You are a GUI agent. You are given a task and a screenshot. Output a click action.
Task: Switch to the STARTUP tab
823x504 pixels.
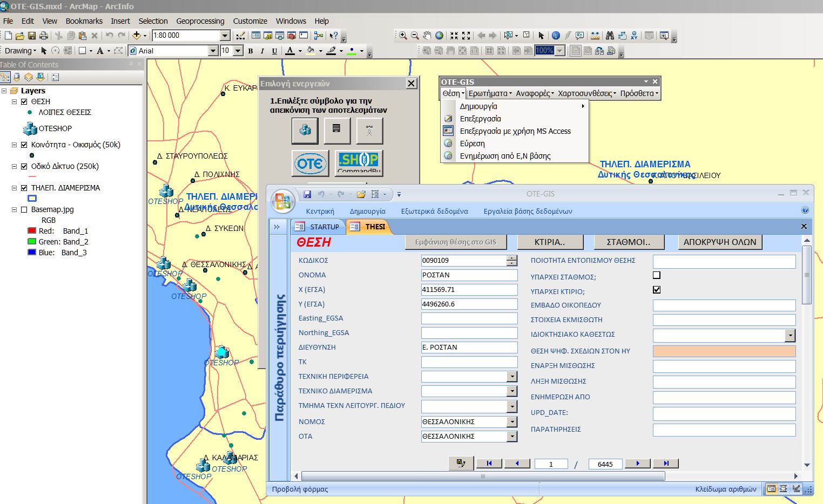pos(318,227)
